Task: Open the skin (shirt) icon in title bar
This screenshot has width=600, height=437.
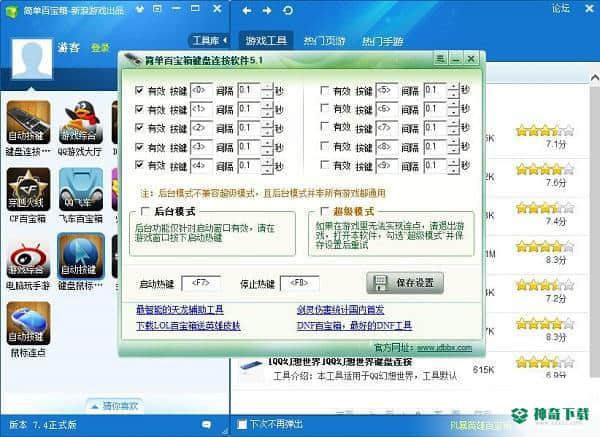Action: (140, 9)
